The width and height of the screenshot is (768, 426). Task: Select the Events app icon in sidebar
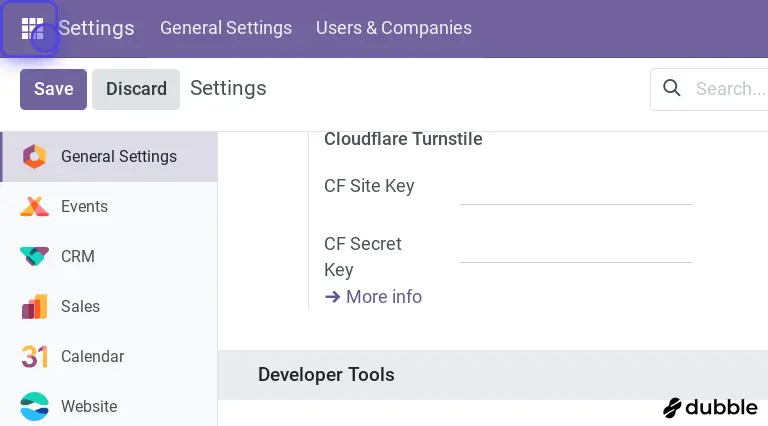click(34, 207)
